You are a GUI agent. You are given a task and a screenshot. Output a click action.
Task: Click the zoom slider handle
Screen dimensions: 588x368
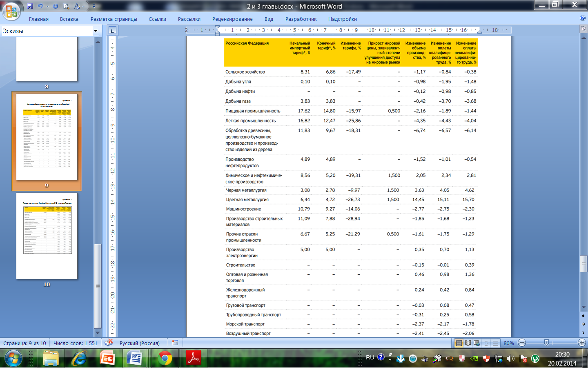546,343
